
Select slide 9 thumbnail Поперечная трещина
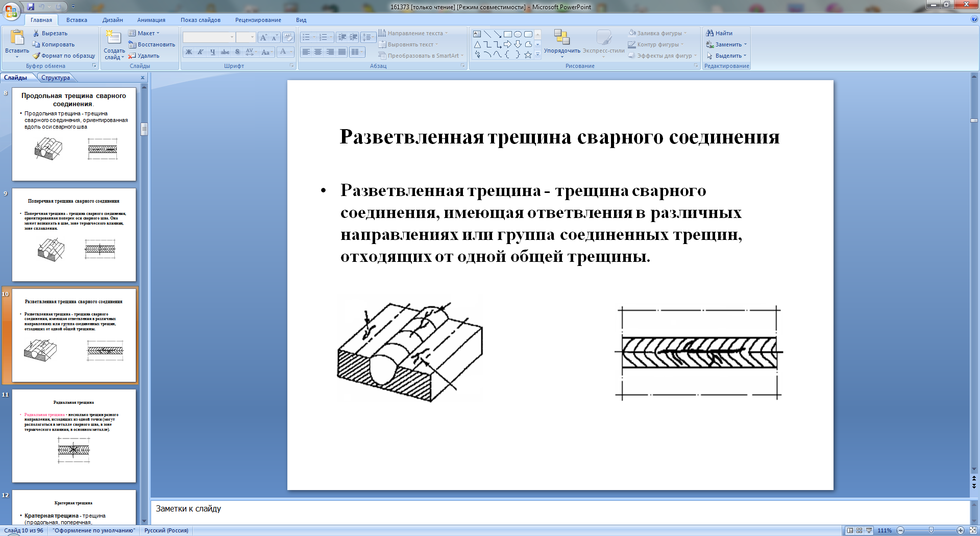[x=74, y=235]
